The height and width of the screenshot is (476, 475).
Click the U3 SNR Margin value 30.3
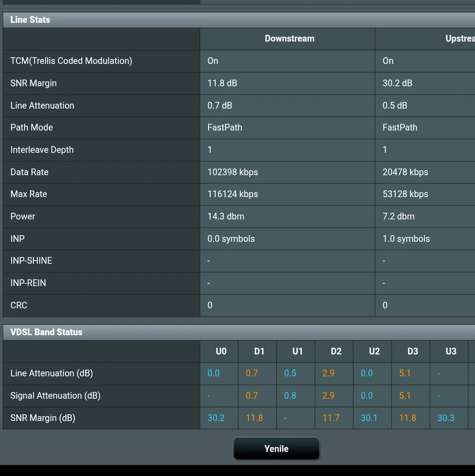[x=446, y=418]
